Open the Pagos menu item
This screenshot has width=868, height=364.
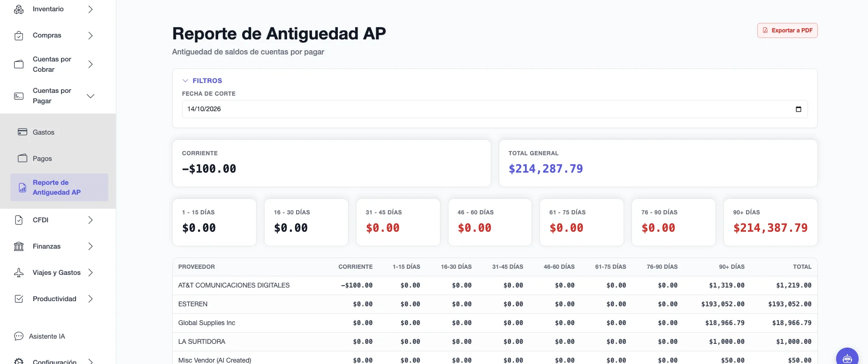click(59, 159)
